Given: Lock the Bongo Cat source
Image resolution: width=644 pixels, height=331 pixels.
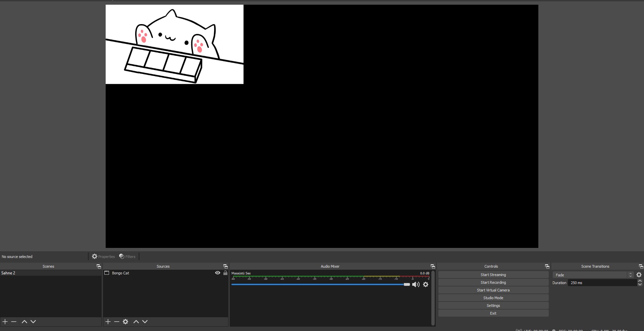Looking at the screenshot, I should tap(225, 273).
